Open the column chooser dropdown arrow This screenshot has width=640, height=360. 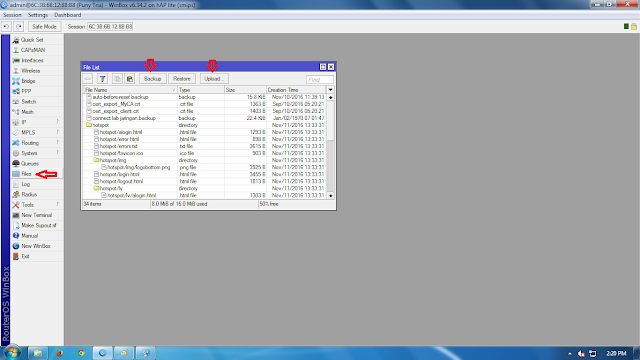point(330,90)
